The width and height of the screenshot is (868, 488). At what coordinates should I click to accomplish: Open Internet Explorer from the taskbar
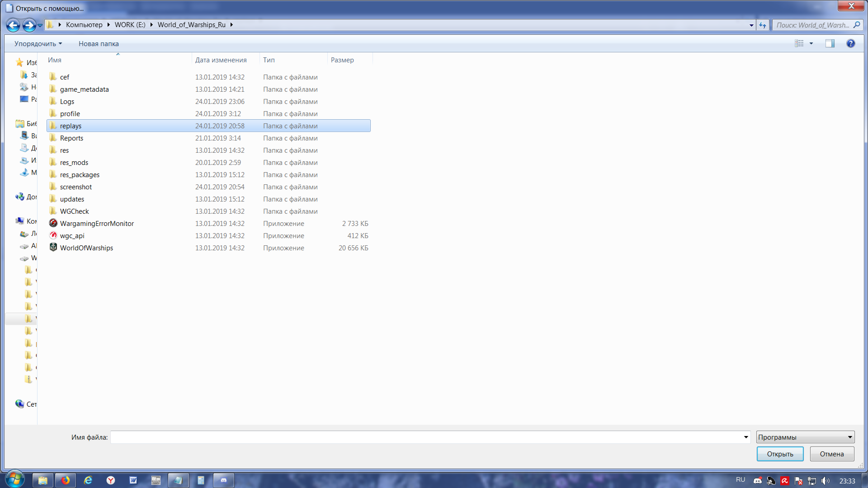(88, 480)
